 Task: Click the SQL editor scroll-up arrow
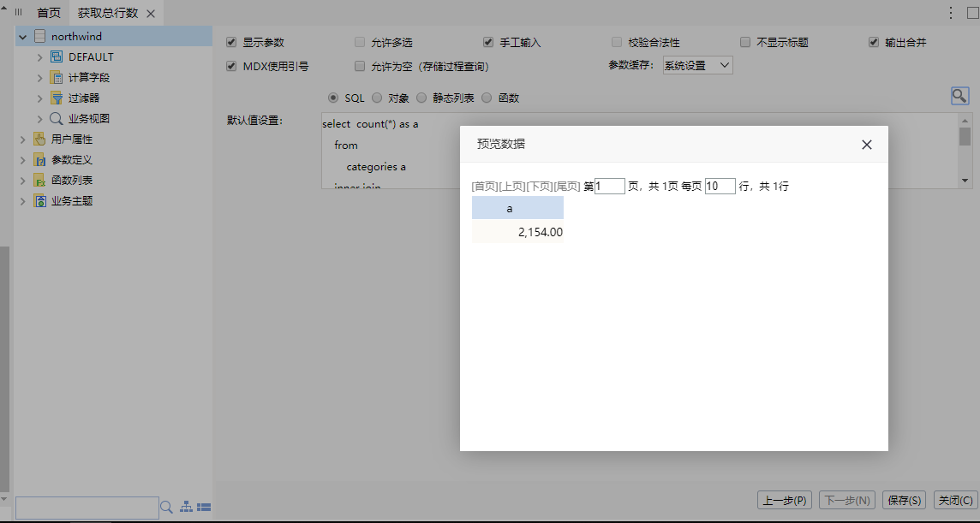[965, 121]
